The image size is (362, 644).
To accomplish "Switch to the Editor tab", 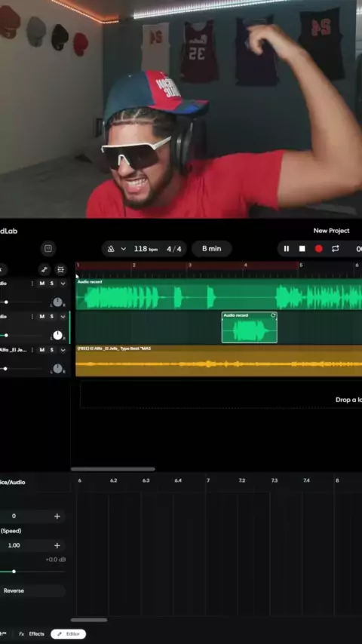I will tap(68, 633).
